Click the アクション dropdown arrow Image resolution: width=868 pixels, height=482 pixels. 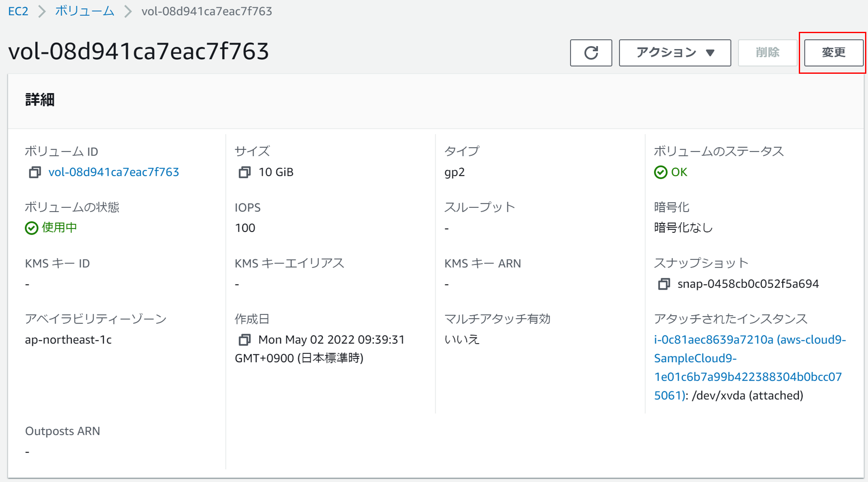pyautogui.click(x=710, y=53)
